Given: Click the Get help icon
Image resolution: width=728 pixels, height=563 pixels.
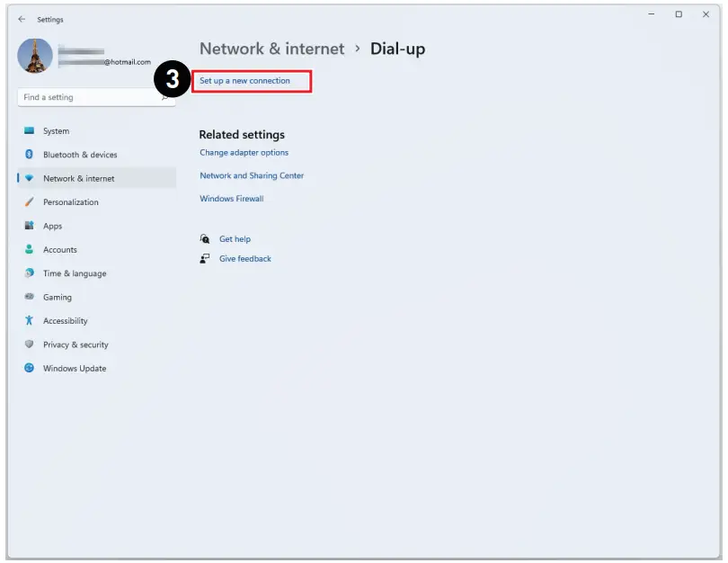Looking at the screenshot, I should [205, 239].
